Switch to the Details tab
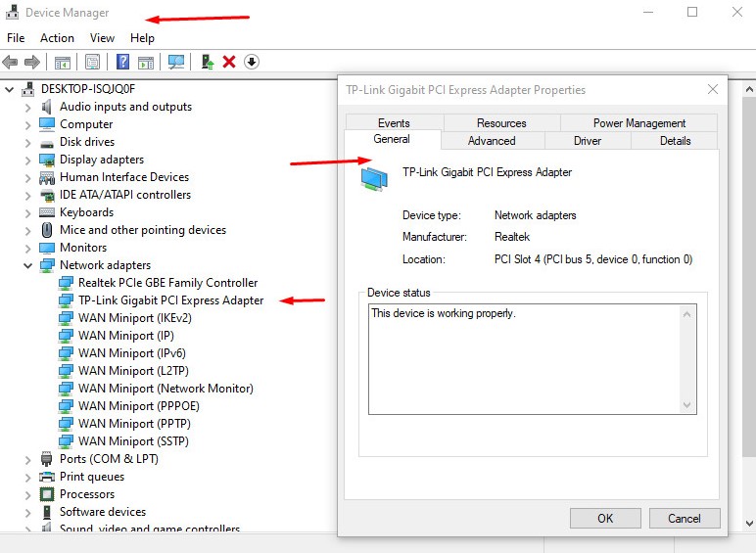The image size is (756, 553). (x=675, y=141)
